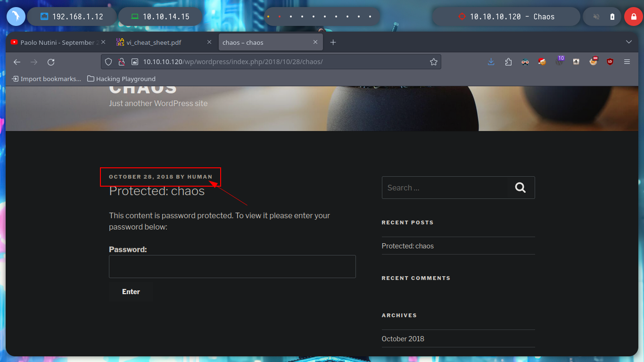Open the downloads arrow icon
The image size is (644, 362).
tap(491, 62)
